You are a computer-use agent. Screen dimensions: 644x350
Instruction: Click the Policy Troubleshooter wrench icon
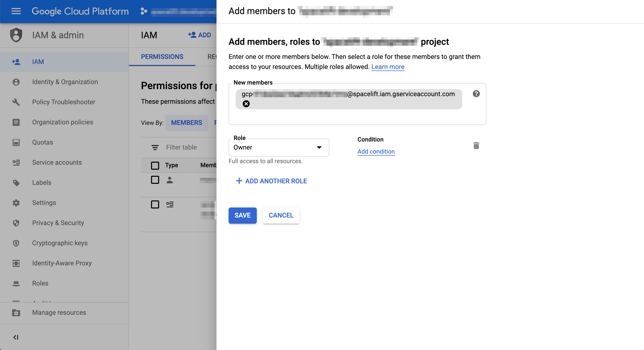click(x=16, y=102)
